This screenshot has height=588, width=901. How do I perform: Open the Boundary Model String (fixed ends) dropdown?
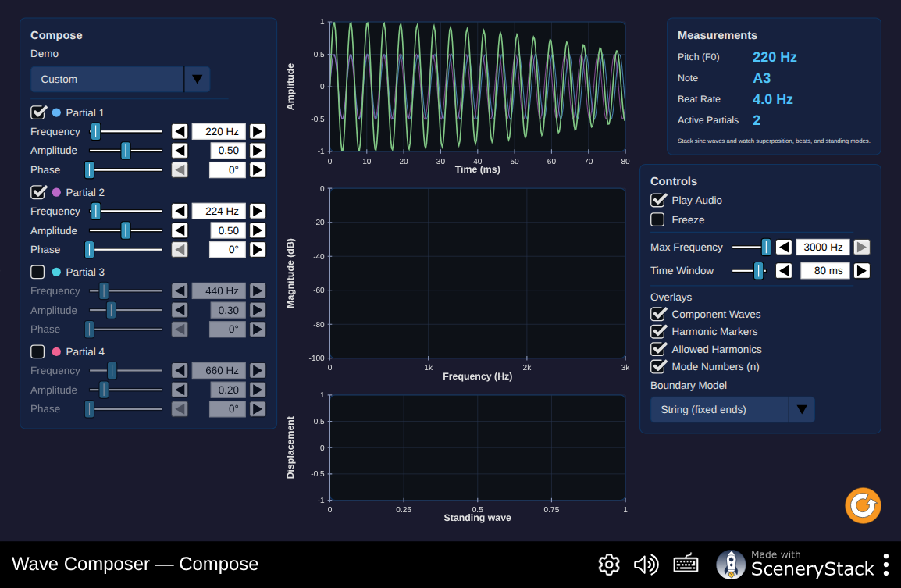(x=732, y=410)
